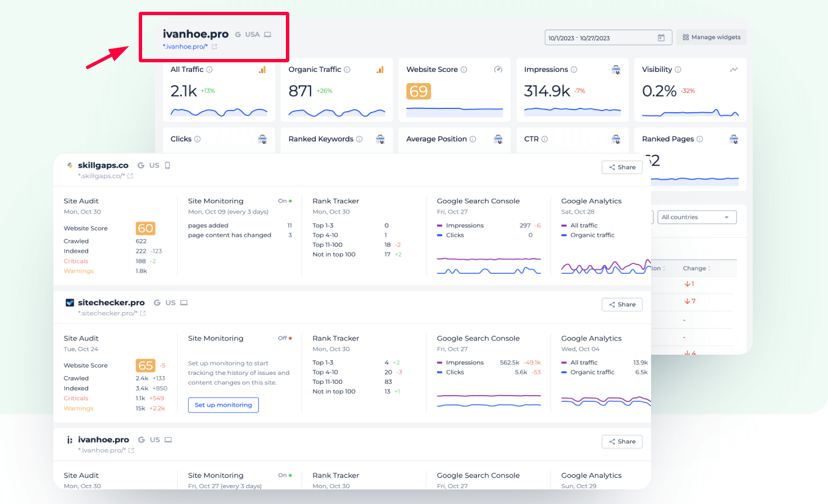The width and height of the screenshot is (828, 504).
Task: Click the info icon beside Ranked Pages
Action: pyautogui.click(x=700, y=139)
